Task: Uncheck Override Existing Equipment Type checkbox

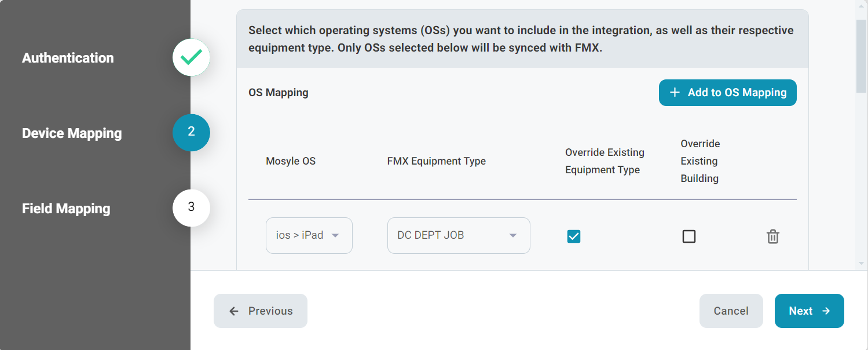Action: [x=573, y=236]
